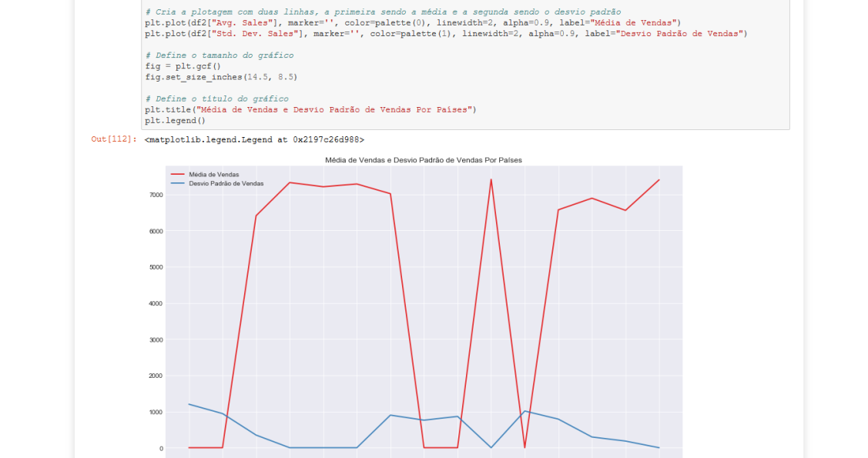
Task: Click the blue legend line swatch
Action: (x=178, y=183)
